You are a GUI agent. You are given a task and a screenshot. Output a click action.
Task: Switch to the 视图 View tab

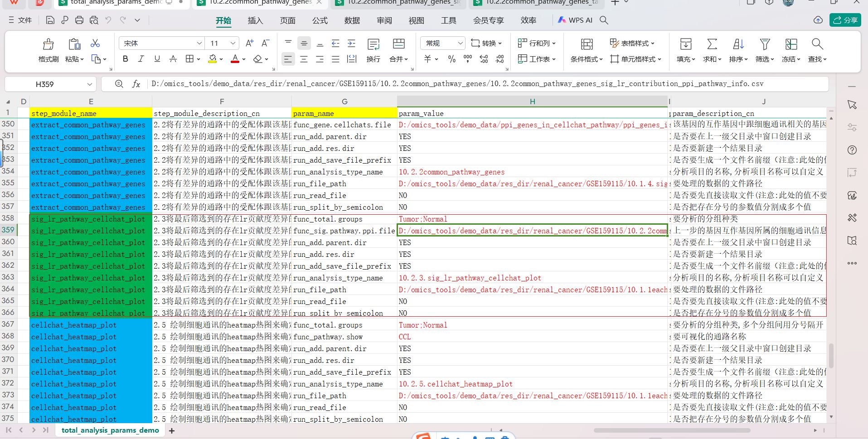[416, 20]
